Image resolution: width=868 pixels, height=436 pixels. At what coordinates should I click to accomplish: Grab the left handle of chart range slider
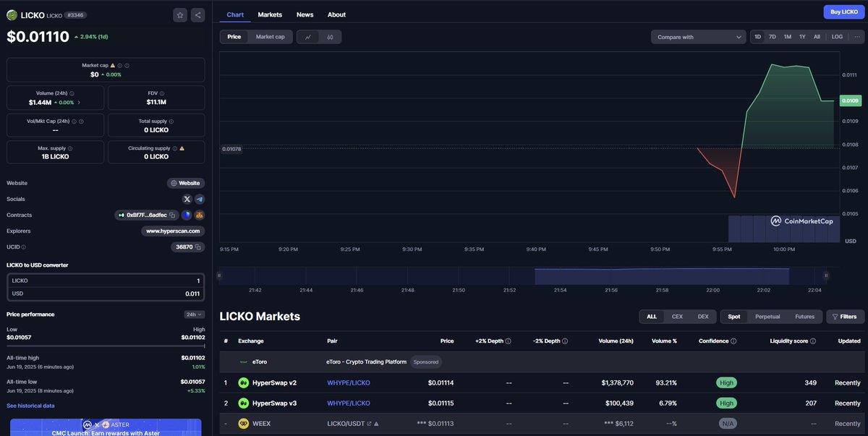pyautogui.click(x=219, y=275)
